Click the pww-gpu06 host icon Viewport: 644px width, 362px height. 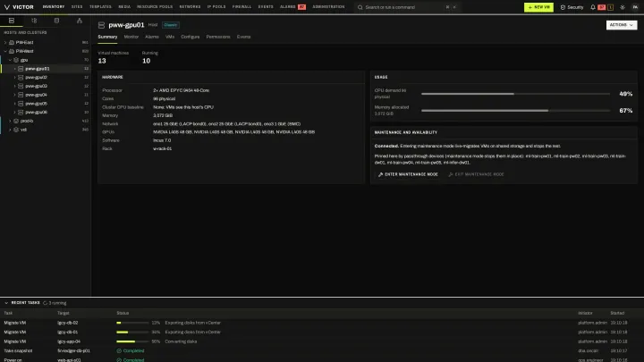coord(21,112)
